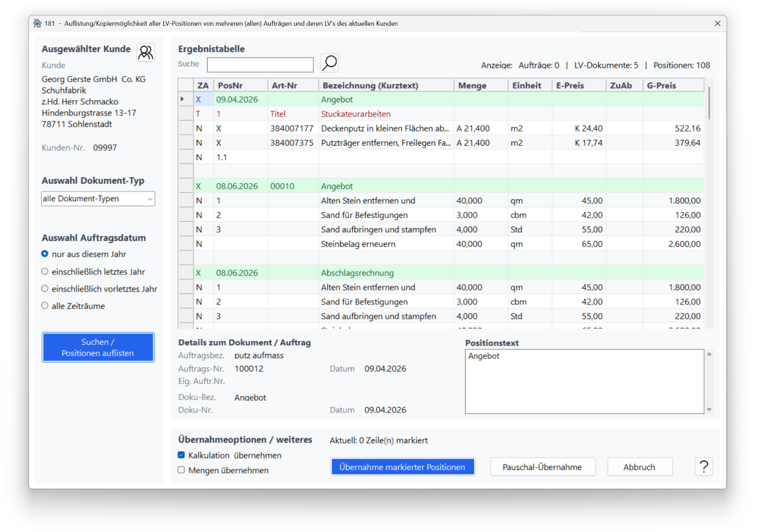
Task: Click the Auftrags-Nr. value '100012'
Action: [248, 369]
